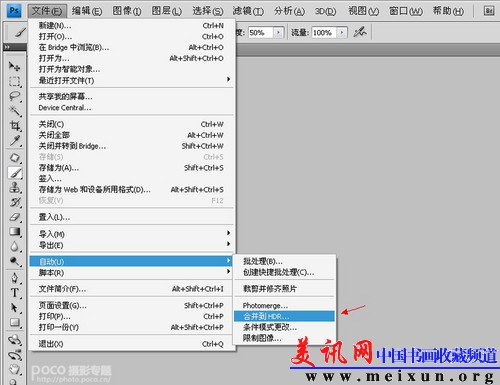
Task: Select the Move tool
Action: point(14,66)
